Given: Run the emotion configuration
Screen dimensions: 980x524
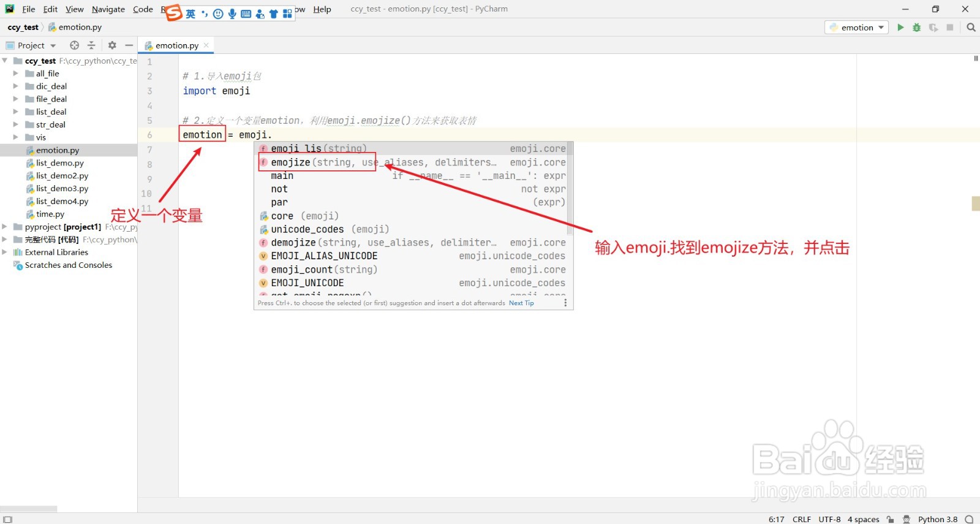Looking at the screenshot, I should tap(900, 28).
